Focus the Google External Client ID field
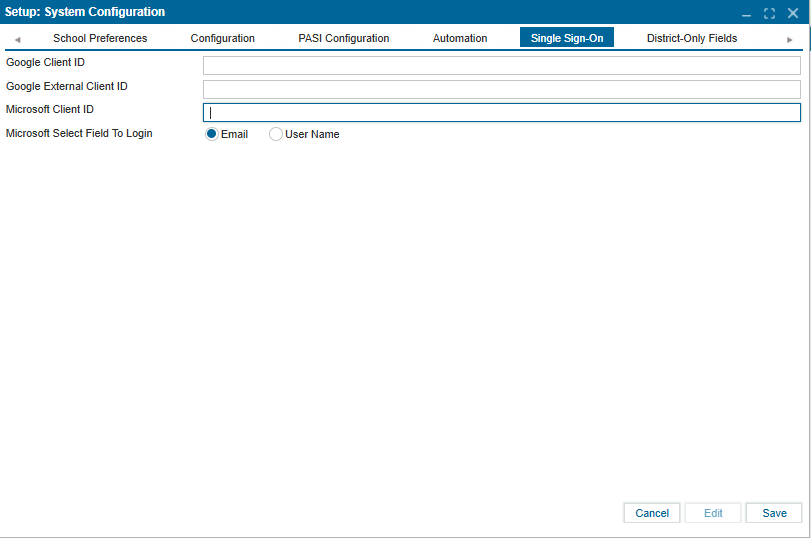Screen dimensions: 811x538 [x=501, y=89]
